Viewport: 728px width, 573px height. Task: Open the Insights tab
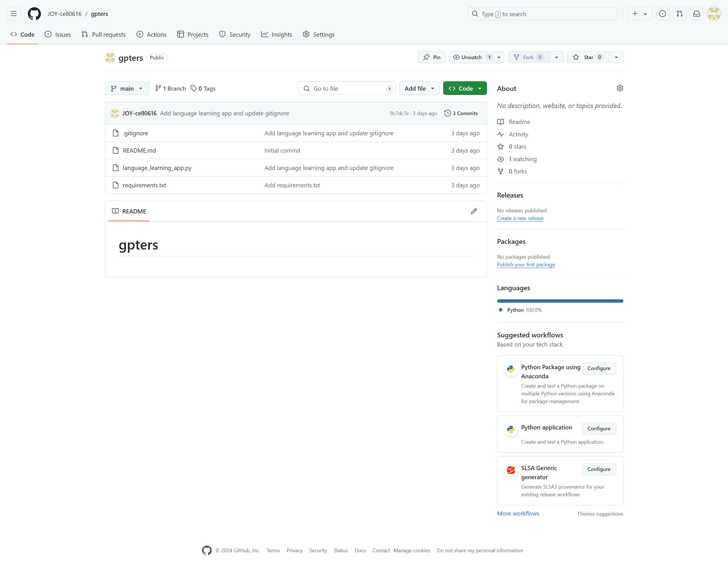276,35
